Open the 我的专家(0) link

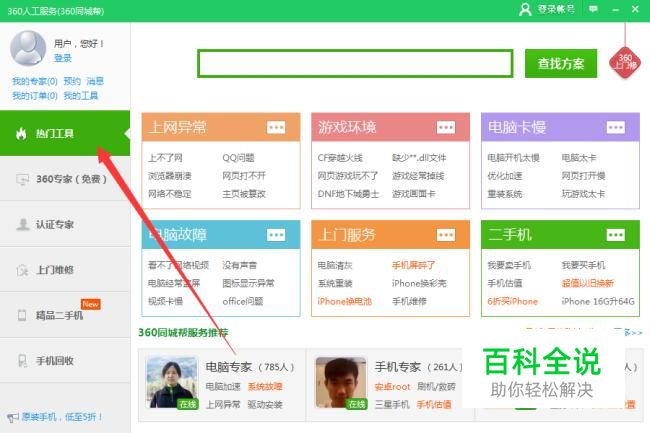[35, 81]
